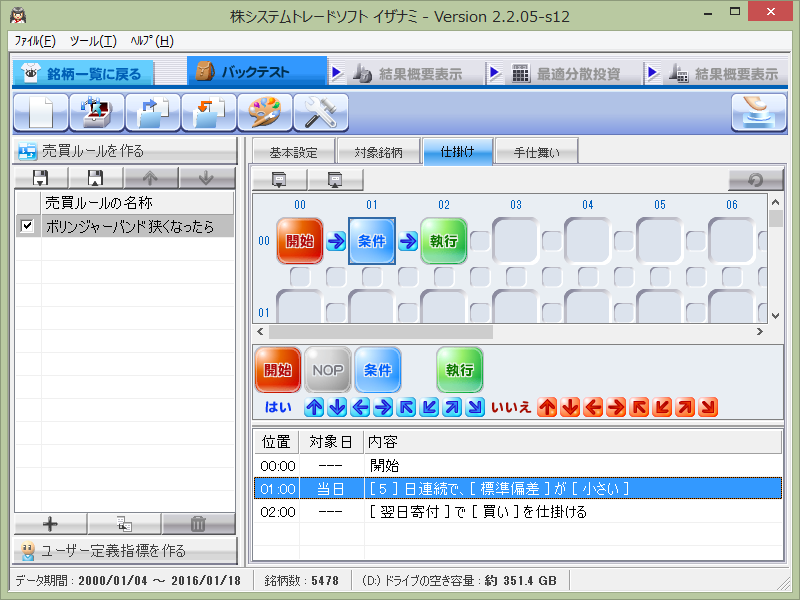This screenshot has width=800, height=600.
Task: Move rule up with up arrow button
Action: 151,178
